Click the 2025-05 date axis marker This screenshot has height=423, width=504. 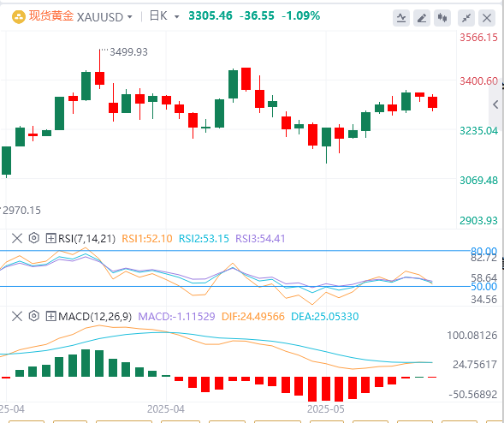pos(326,409)
